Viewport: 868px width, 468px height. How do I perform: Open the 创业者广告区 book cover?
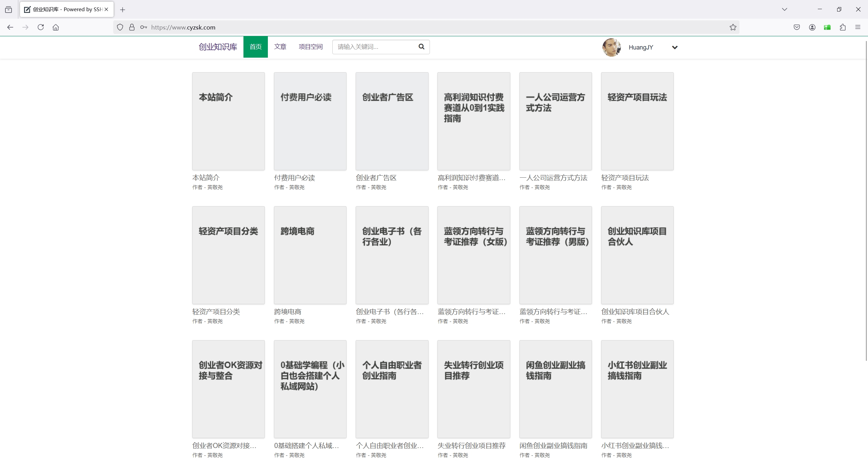[x=392, y=121]
